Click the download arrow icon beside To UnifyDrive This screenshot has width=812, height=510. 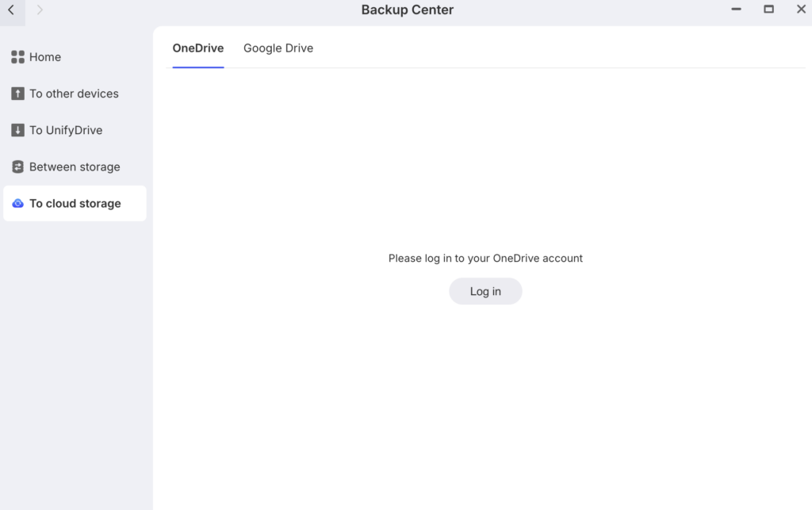pos(17,130)
